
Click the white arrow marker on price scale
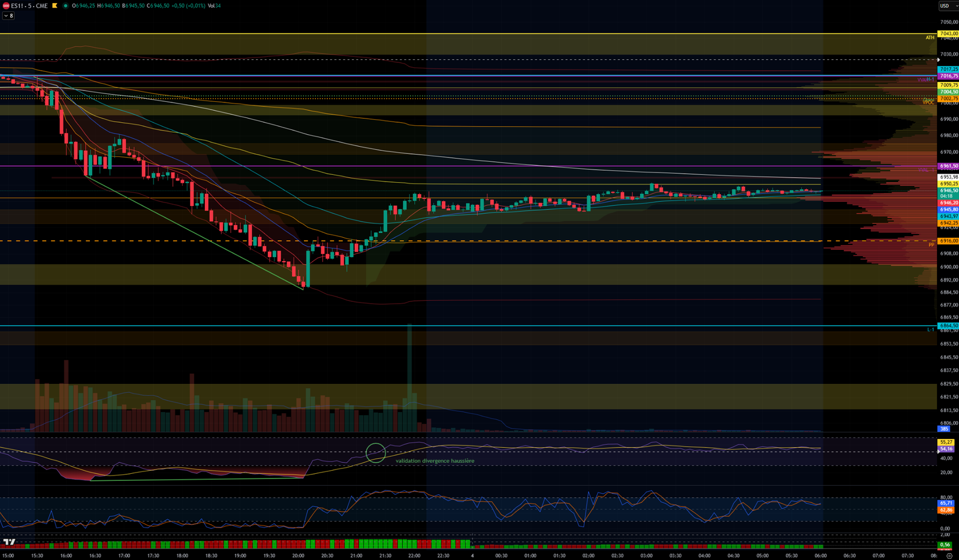pos(939,60)
